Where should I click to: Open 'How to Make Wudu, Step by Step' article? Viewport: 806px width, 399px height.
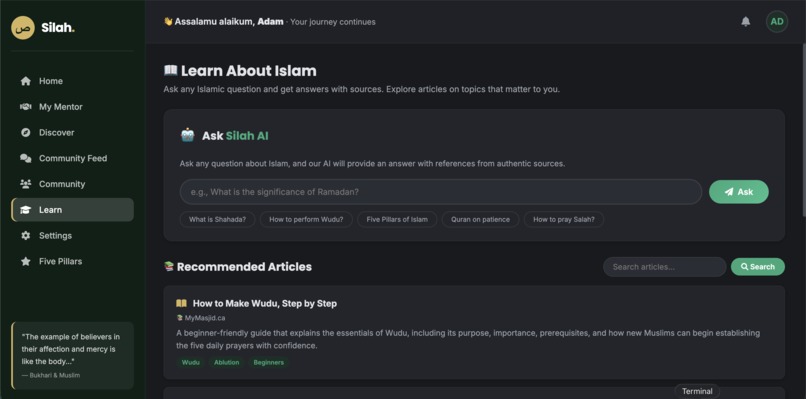coord(265,303)
